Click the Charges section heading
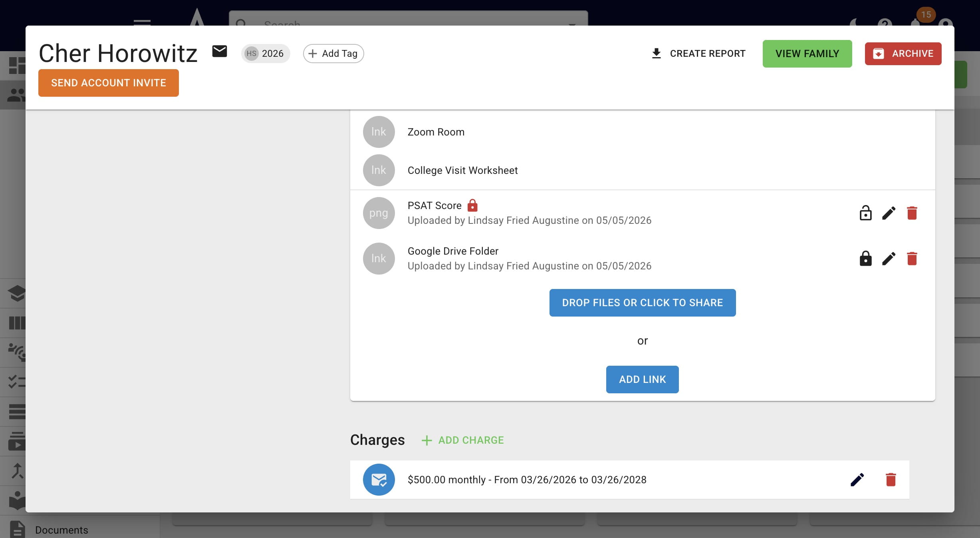Viewport: 980px width, 538px height. pos(377,440)
